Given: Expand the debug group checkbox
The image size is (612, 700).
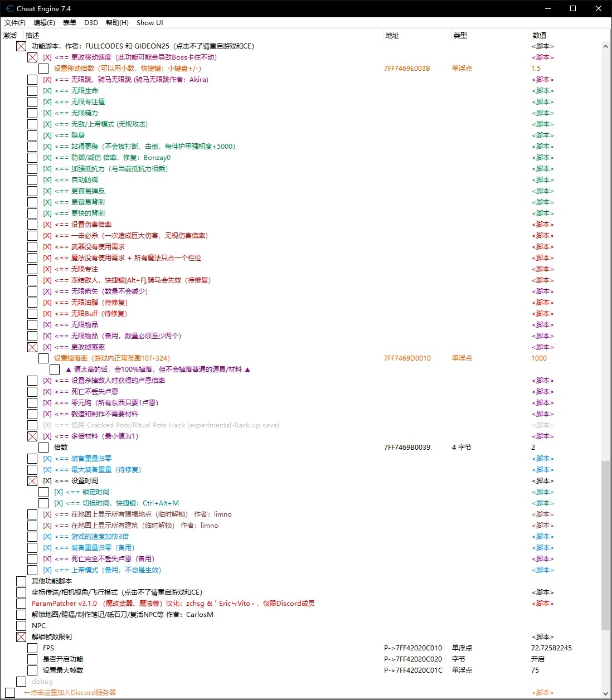Looking at the screenshot, I should click(21, 682).
